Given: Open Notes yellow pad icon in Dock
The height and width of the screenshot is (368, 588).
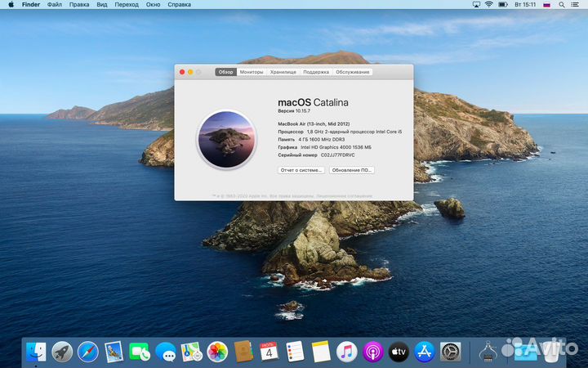Looking at the screenshot, I should (x=321, y=352).
